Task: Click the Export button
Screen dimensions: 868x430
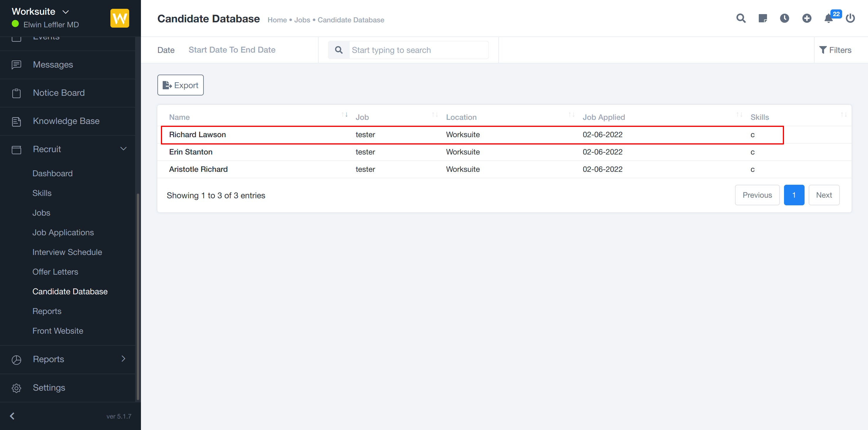Action: pyautogui.click(x=180, y=85)
